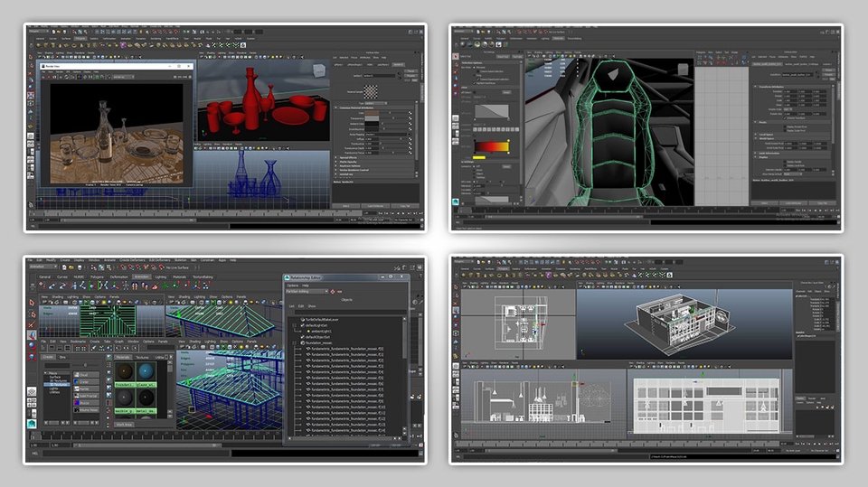Click New Scene icon in bottom-left Maya status line
The image size is (868, 487).
(x=64, y=267)
